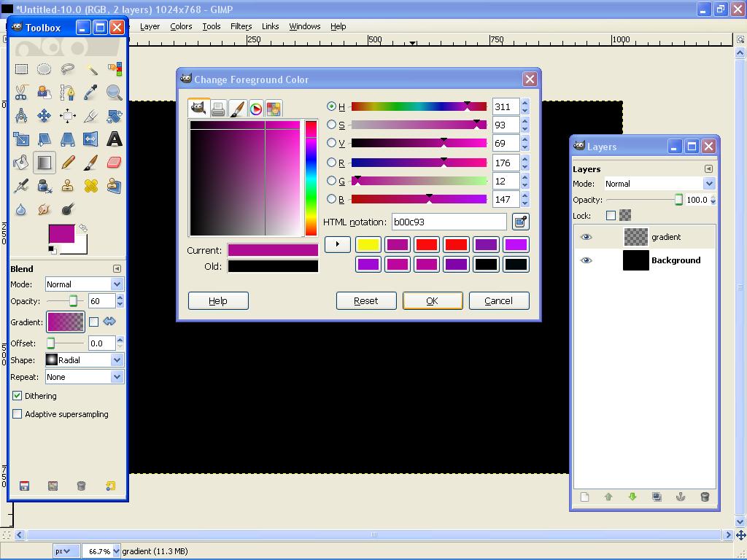Click the Help button in color dialog
This screenshot has width=747, height=560.
(218, 301)
